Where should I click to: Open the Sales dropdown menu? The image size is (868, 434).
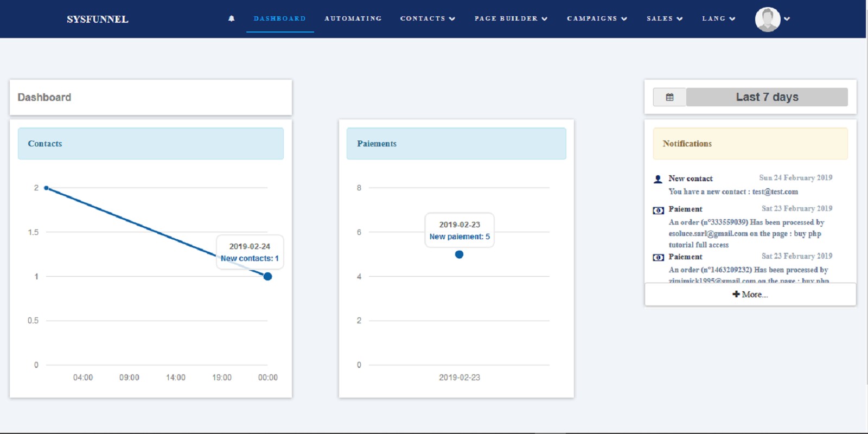[x=665, y=18]
